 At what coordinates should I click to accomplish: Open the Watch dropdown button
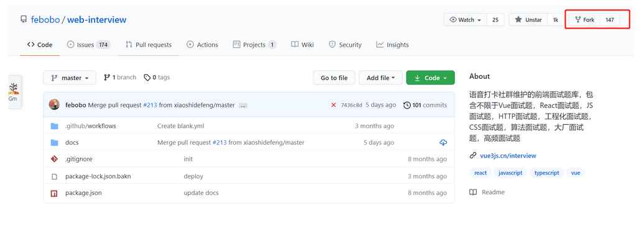point(466,20)
